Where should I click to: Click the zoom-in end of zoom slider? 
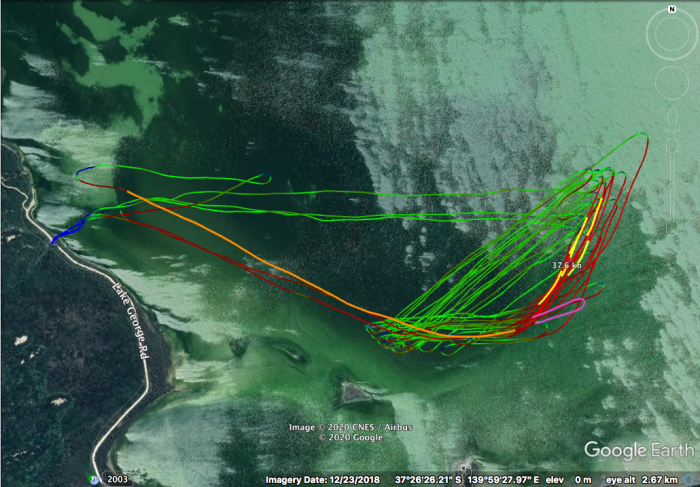tap(672, 146)
